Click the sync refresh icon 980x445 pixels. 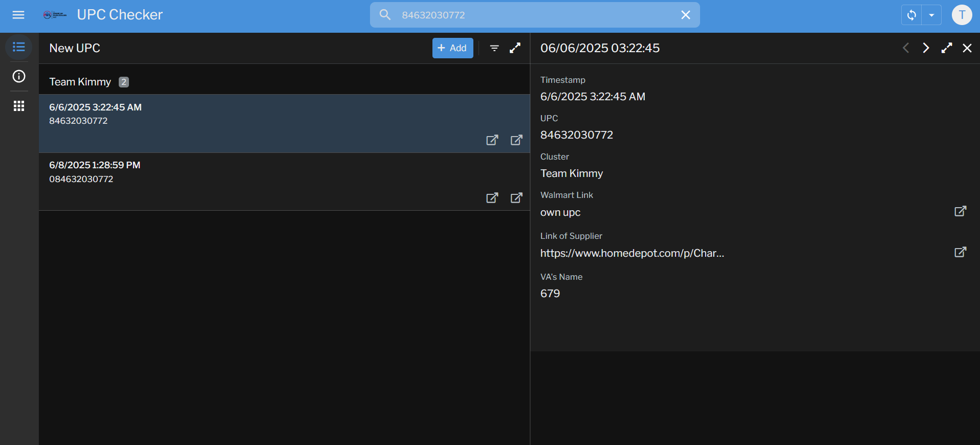coord(911,15)
